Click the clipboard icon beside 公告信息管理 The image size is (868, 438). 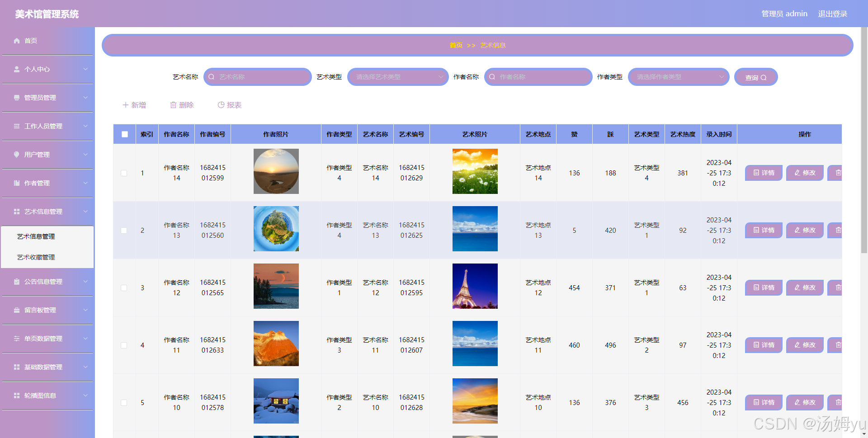(x=17, y=282)
